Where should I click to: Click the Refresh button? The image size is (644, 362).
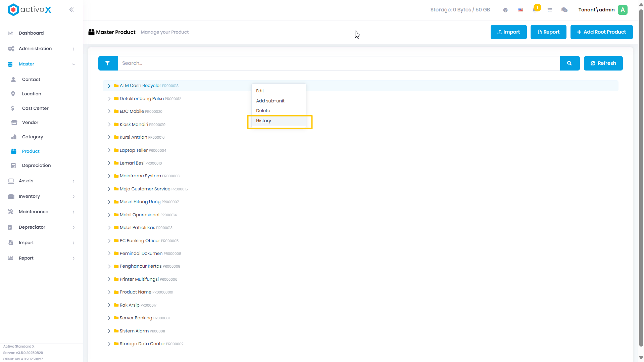click(603, 63)
